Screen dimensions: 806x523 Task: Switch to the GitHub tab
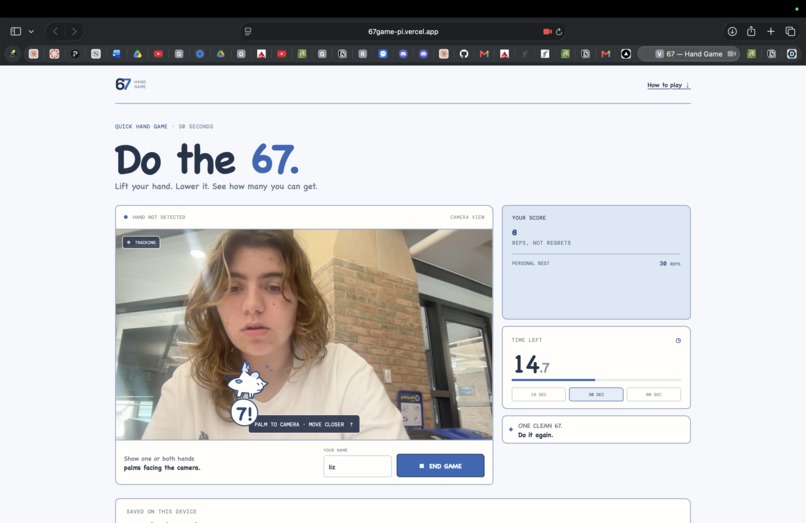click(x=464, y=53)
